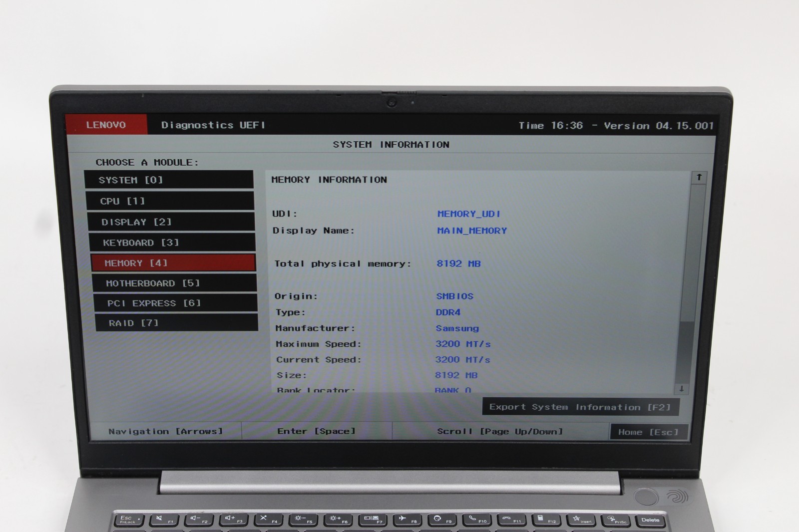Choose the DISPLAY [2] module
Image resolution: width=799 pixels, height=532 pixels.
(x=171, y=222)
